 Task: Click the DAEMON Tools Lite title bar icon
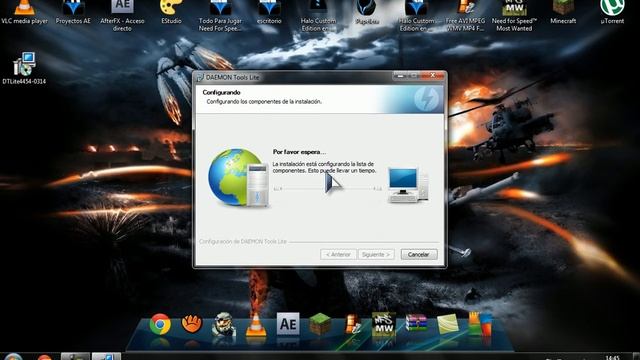(200, 77)
